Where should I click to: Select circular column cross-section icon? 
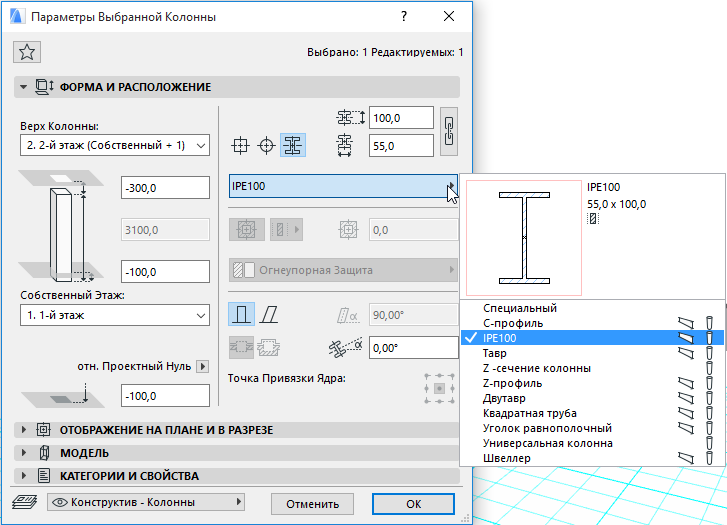267,146
